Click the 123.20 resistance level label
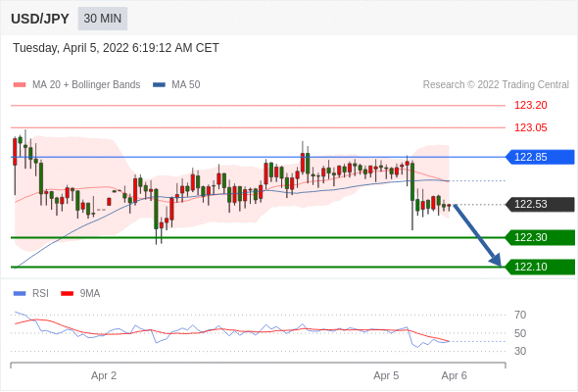 pyautogui.click(x=531, y=106)
